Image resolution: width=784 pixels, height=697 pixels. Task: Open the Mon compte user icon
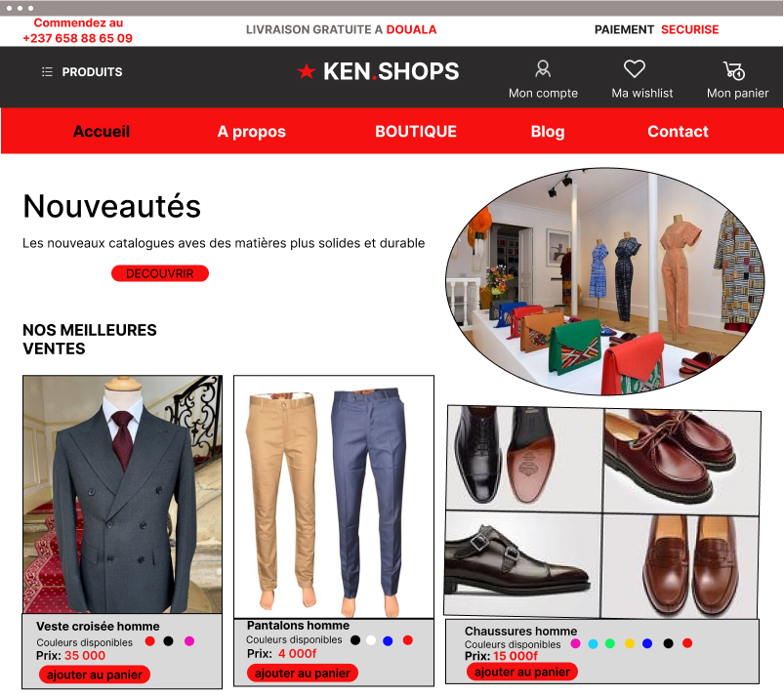click(543, 69)
